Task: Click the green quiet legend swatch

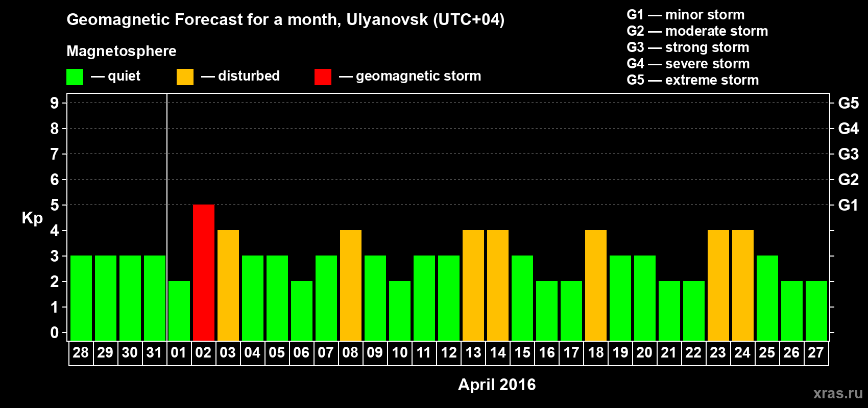Action: pyautogui.click(x=75, y=77)
